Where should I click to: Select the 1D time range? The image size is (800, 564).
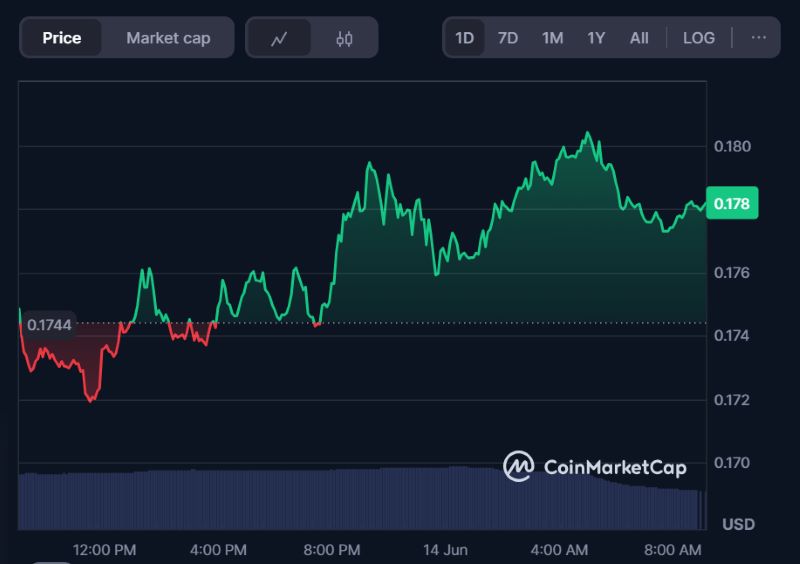464,38
